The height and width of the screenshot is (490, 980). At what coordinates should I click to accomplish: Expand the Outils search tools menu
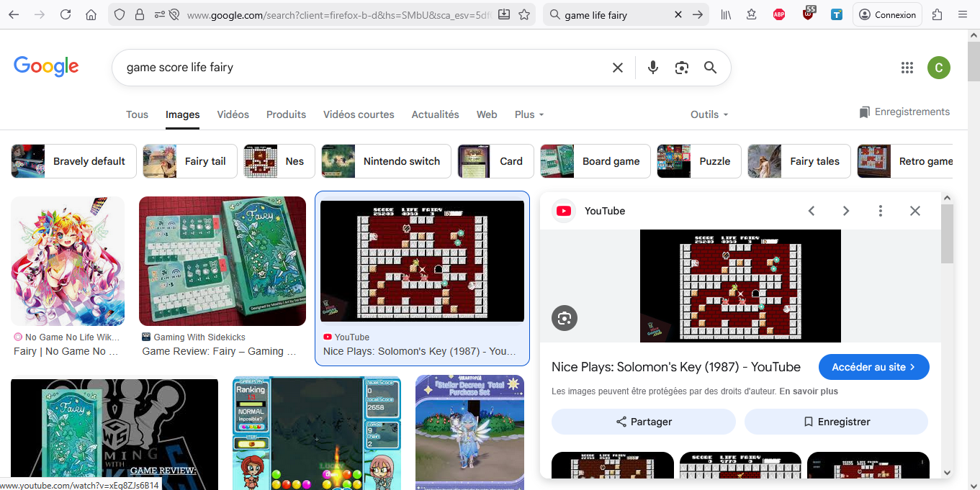[x=709, y=114]
